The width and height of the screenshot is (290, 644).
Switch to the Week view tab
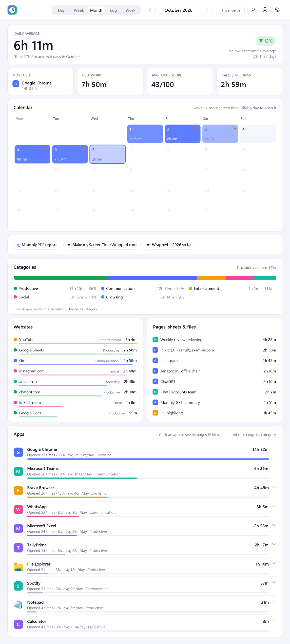pos(79,10)
